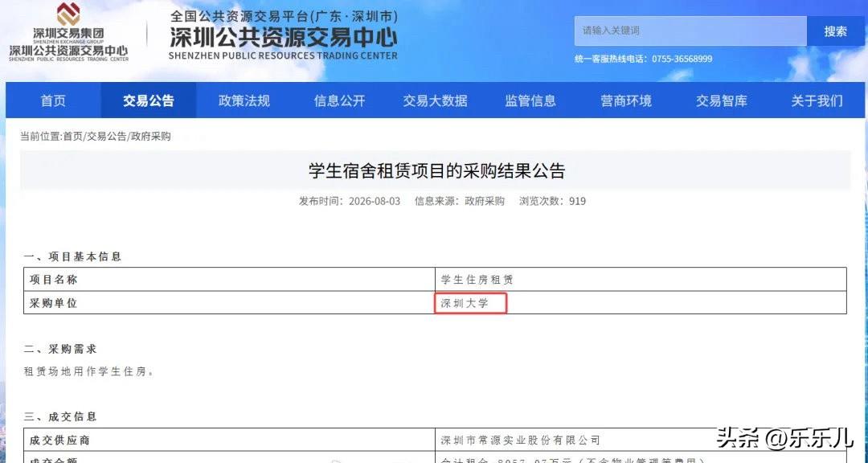
Task: Click the 深圳公共资源交易中心 site title
Action: click(x=283, y=38)
